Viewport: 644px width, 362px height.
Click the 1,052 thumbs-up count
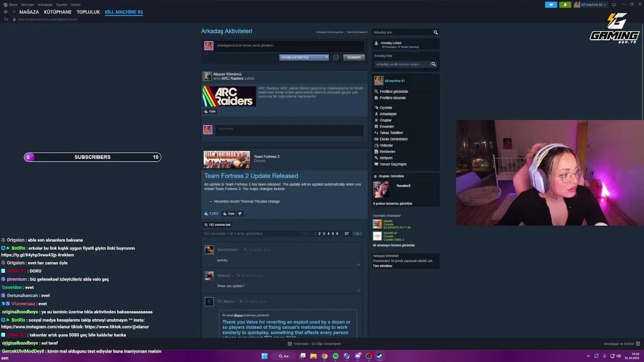point(211,214)
